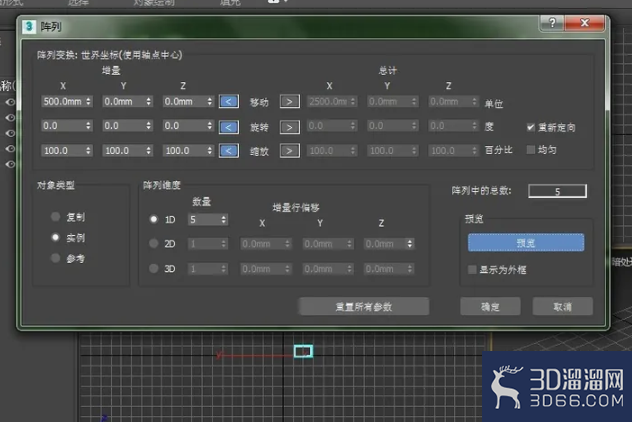Click the '移动' label text
Viewport: 632px width, 422px height.
tap(259, 102)
